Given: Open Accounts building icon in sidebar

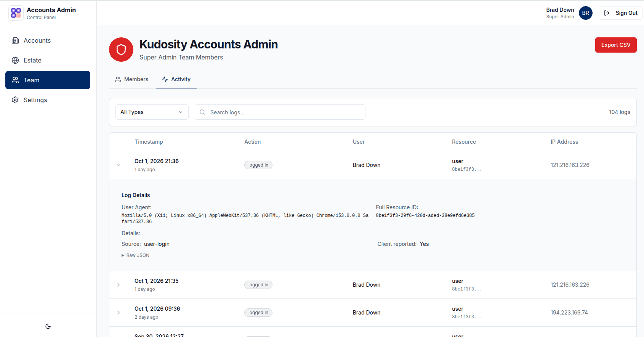Looking at the screenshot, I should point(15,40).
